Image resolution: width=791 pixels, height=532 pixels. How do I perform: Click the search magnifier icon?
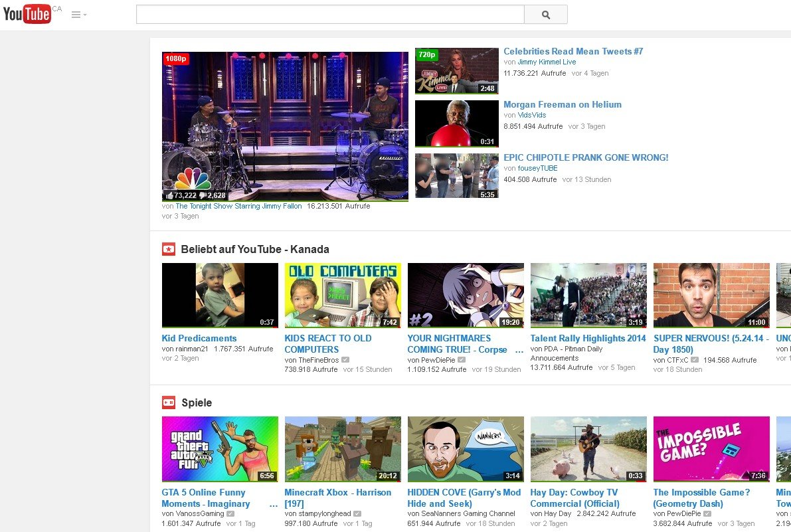(x=545, y=13)
